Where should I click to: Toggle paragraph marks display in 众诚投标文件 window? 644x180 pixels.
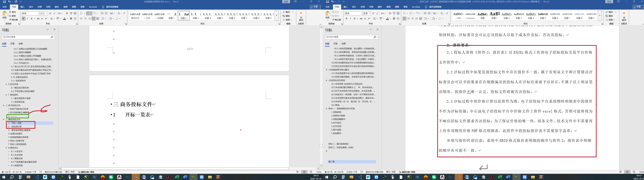tap(124, 13)
